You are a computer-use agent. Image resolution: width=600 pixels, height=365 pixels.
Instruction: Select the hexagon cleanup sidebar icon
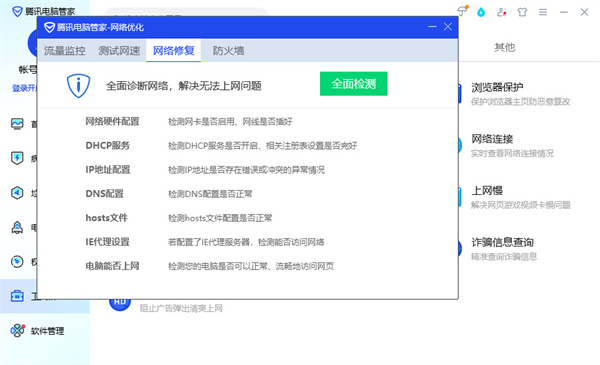(17, 193)
